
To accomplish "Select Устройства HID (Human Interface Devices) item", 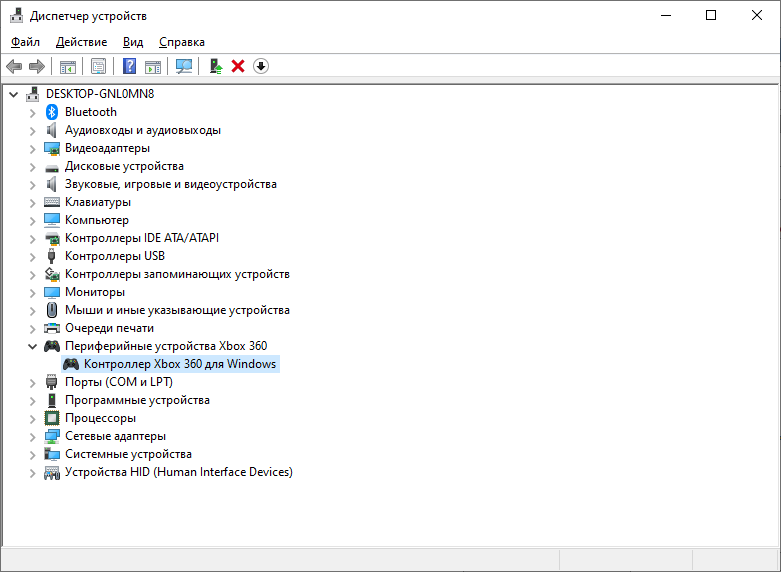I will [178, 472].
